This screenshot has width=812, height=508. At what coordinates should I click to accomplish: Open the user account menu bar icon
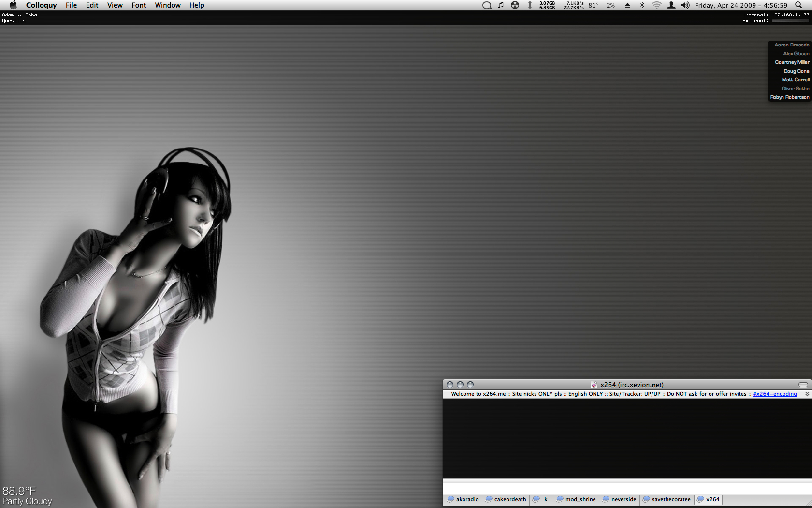point(671,5)
